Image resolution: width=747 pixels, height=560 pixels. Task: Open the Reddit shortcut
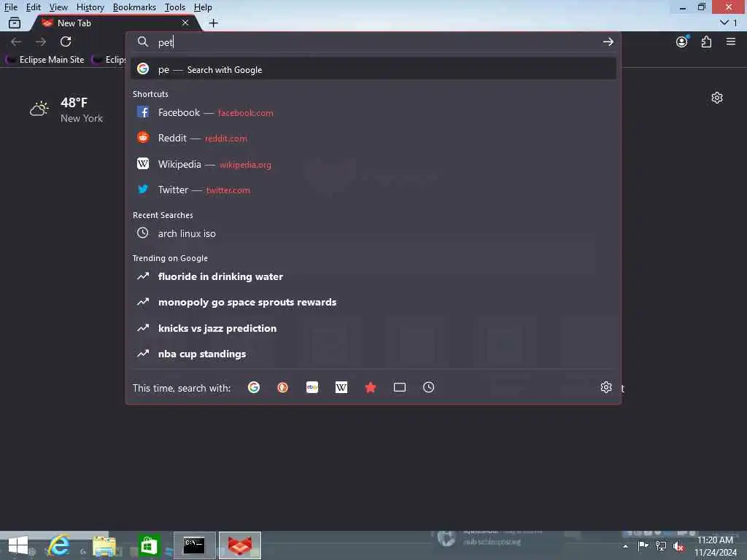(x=373, y=138)
